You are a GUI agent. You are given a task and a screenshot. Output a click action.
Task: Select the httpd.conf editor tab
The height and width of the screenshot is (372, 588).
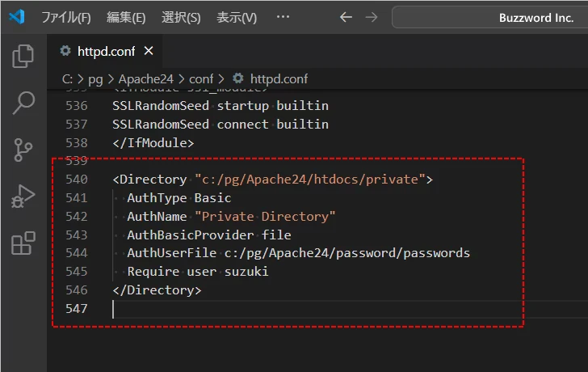[103, 51]
